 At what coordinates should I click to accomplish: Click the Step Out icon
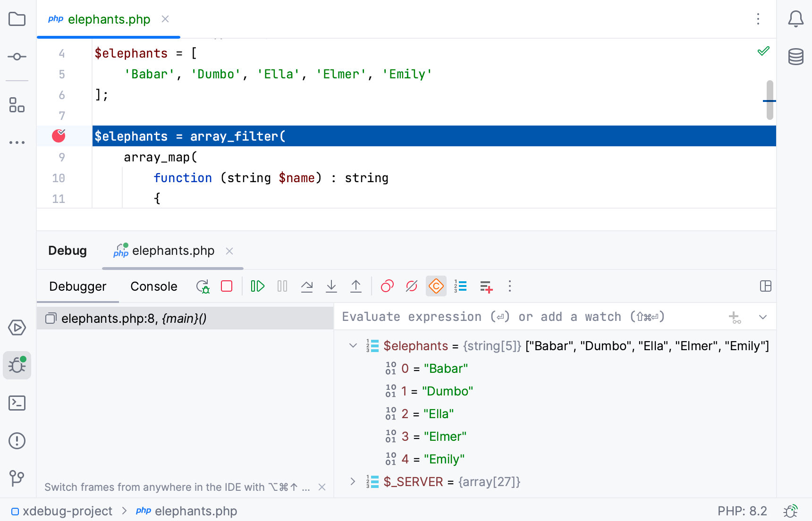point(356,286)
